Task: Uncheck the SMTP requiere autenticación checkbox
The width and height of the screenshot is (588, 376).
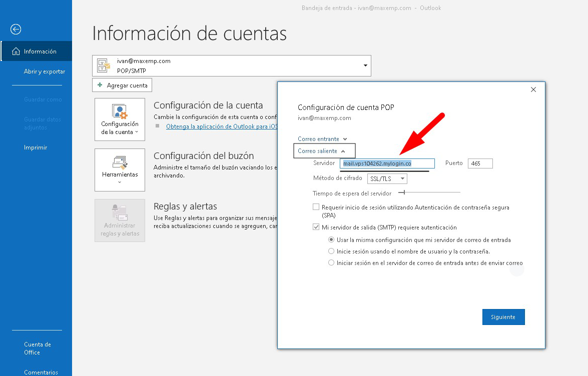Action: (x=316, y=227)
